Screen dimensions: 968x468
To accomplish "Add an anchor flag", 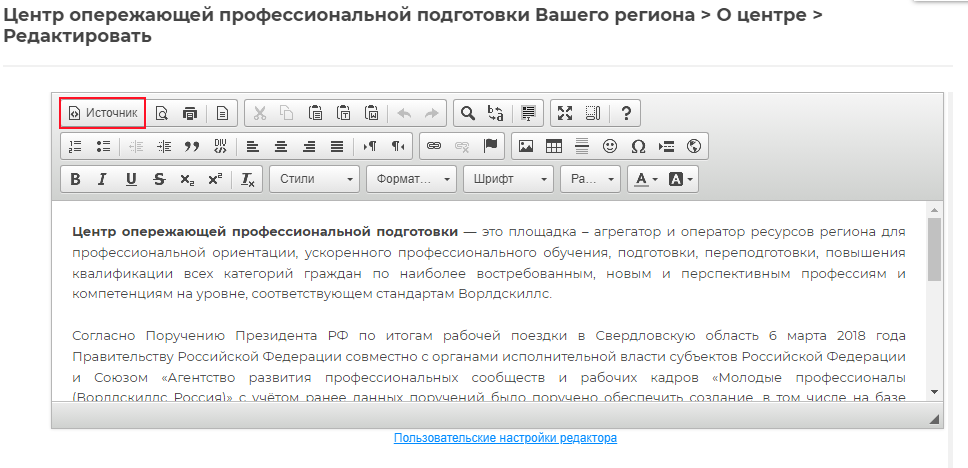I will pyautogui.click(x=490, y=146).
